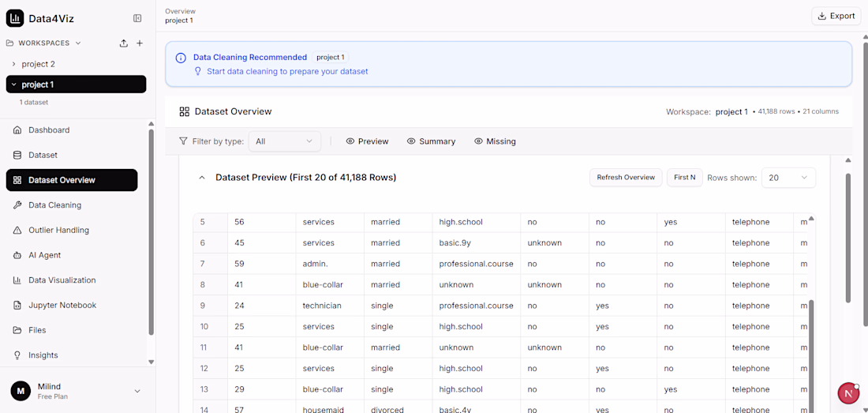Click the Refresh Overview button
868x413 pixels.
click(626, 178)
